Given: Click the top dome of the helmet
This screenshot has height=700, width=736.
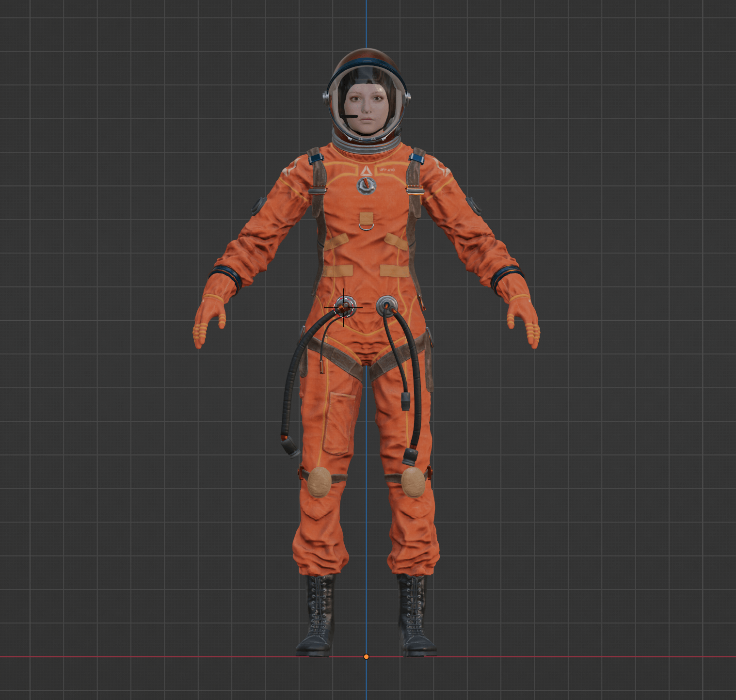Looking at the screenshot, I should click(x=366, y=58).
